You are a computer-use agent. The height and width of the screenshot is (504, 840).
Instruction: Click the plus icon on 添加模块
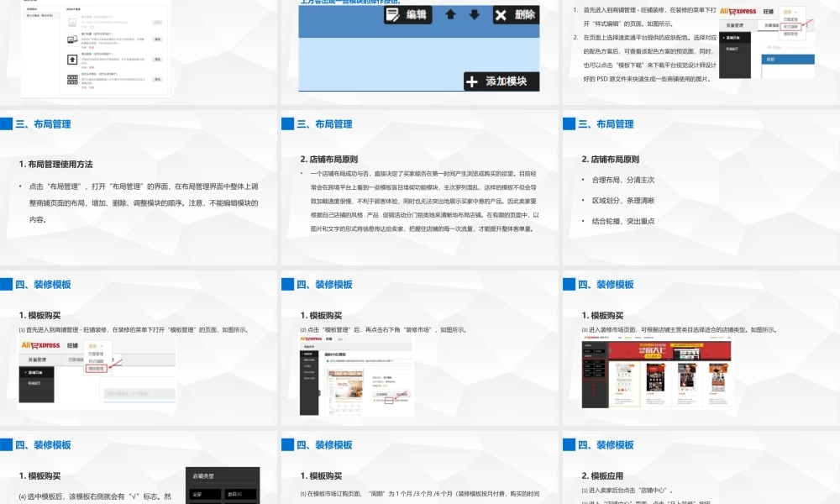(x=471, y=81)
